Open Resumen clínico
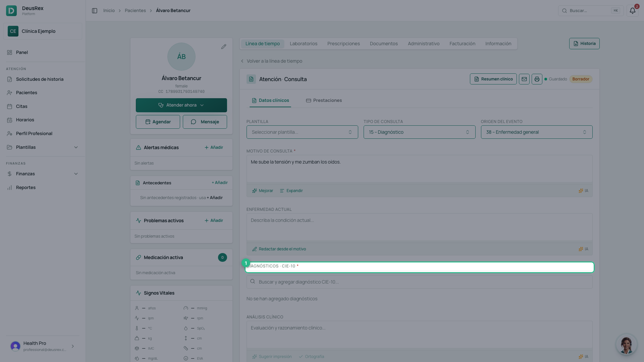Image resolution: width=644 pixels, height=362 pixels. [493, 79]
